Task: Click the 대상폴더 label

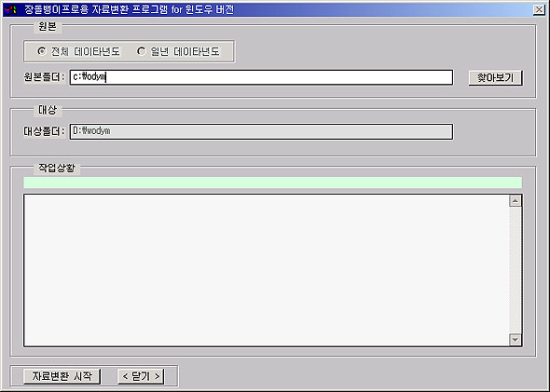Action: click(x=44, y=131)
